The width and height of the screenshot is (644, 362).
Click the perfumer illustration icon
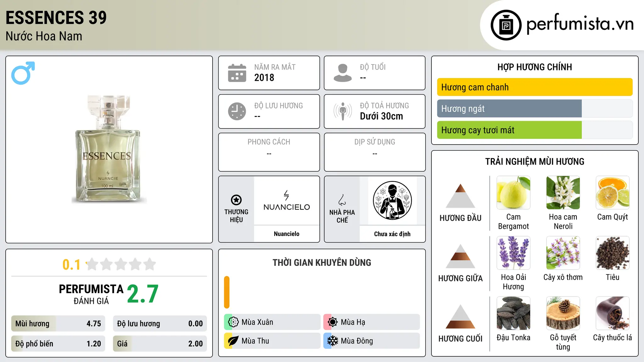392,200
